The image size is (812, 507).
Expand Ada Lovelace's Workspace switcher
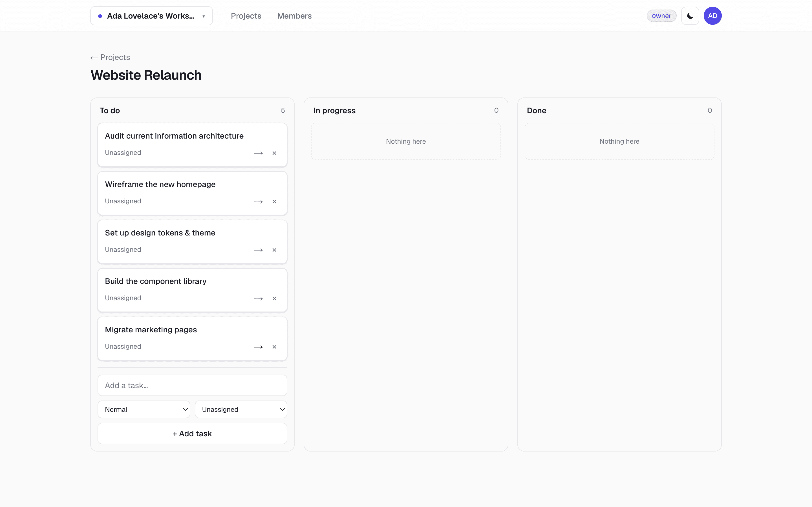[151, 16]
